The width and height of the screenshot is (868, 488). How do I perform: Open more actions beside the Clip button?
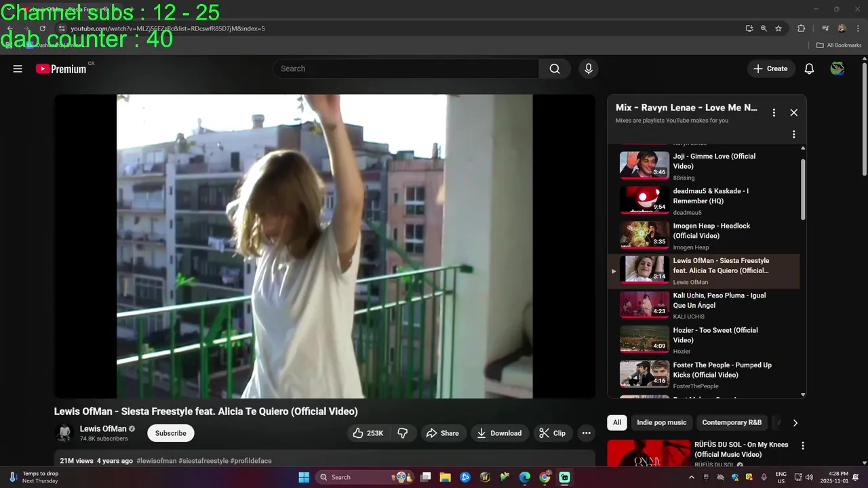tap(587, 433)
